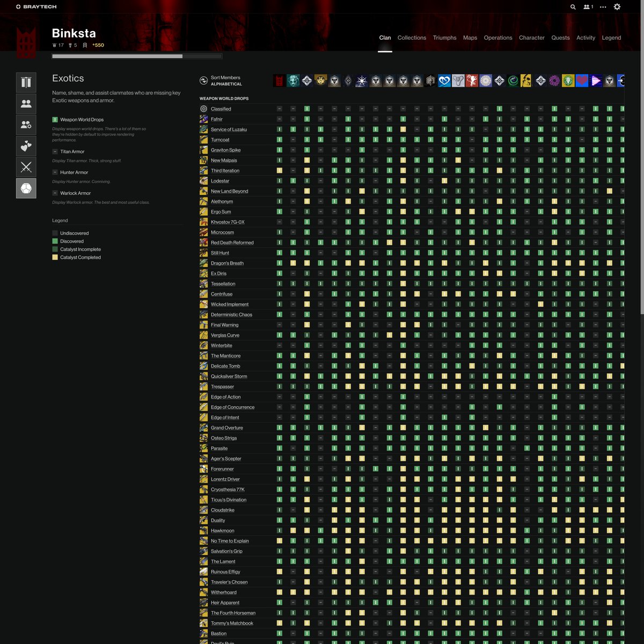Enable Hunter Armor display

pos(70,172)
